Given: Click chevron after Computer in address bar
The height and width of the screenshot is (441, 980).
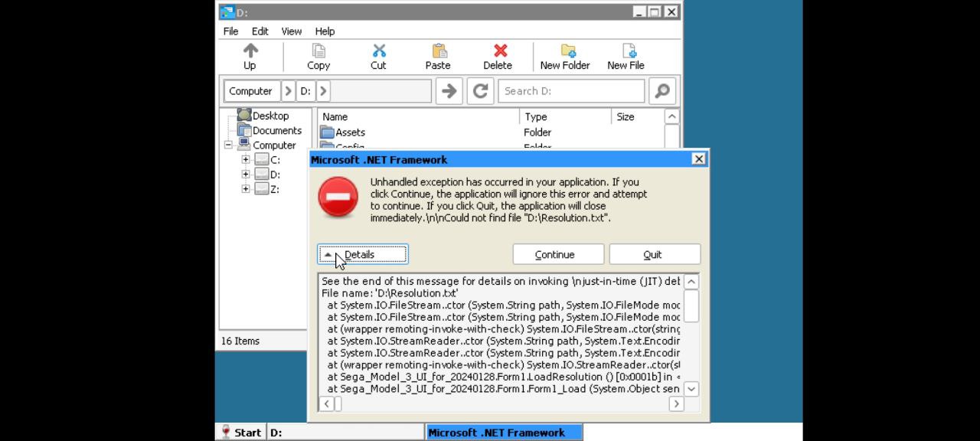Looking at the screenshot, I should click(288, 90).
